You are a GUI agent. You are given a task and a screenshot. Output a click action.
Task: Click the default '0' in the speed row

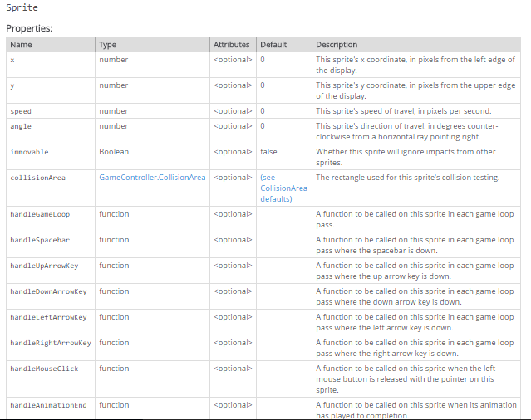pyautogui.click(x=263, y=111)
